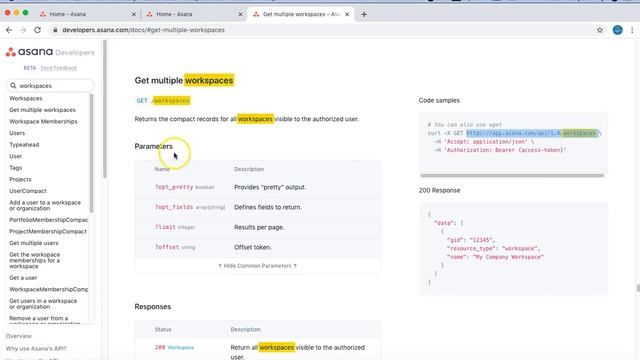The height and width of the screenshot is (360, 640).
Task: Open Users search result
Action: 17,133
